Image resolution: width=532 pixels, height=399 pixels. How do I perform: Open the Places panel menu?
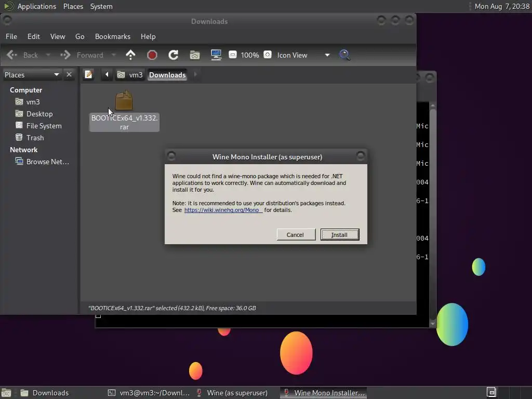click(73, 6)
